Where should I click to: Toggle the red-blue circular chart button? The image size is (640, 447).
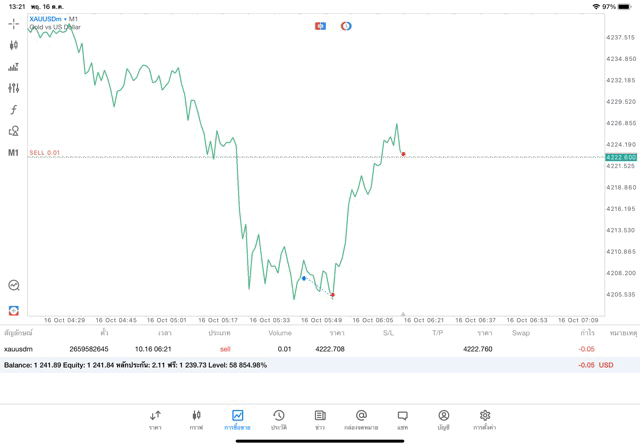click(346, 26)
